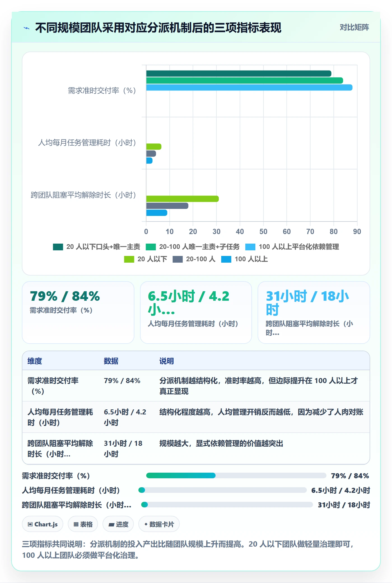The image size is (392, 583).
Task: Click the gray bar in 跨团队阻塞平均解除时长
Action: pyautogui.click(x=167, y=206)
